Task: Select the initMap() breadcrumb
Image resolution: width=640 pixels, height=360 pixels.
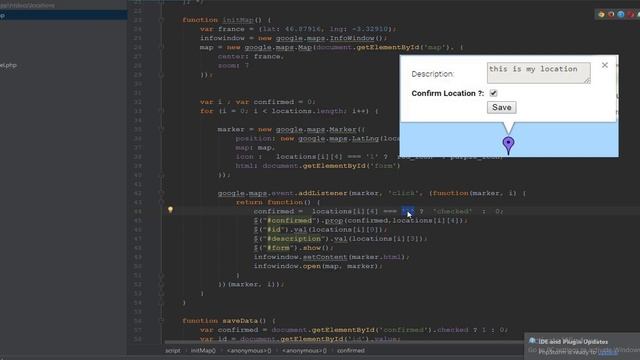Action: [203, 351]
